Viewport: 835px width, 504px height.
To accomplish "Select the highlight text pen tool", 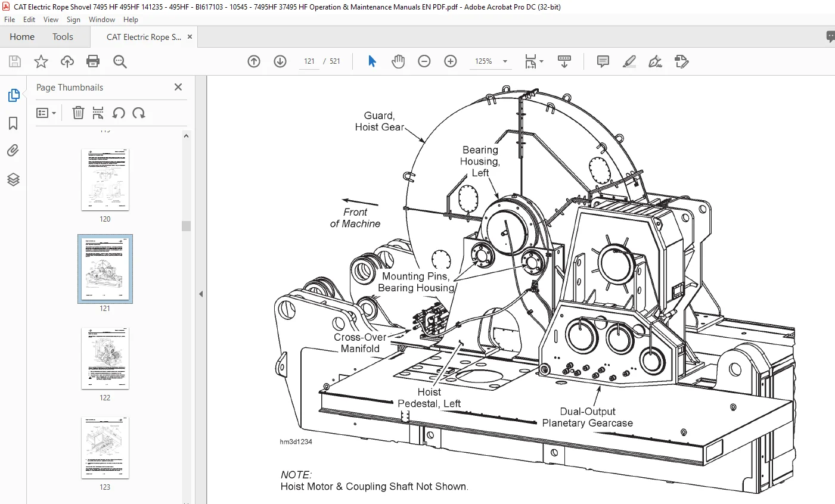I will 629,61.
